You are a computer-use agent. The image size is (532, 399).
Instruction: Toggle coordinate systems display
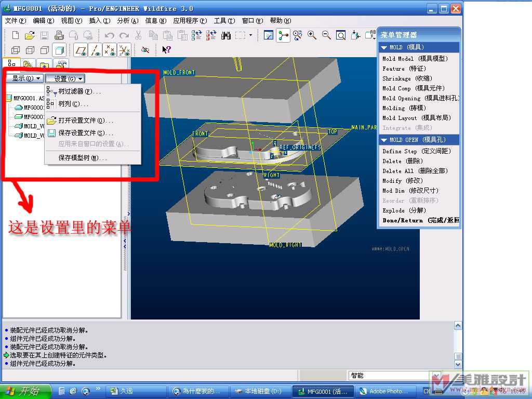[124, 50]
